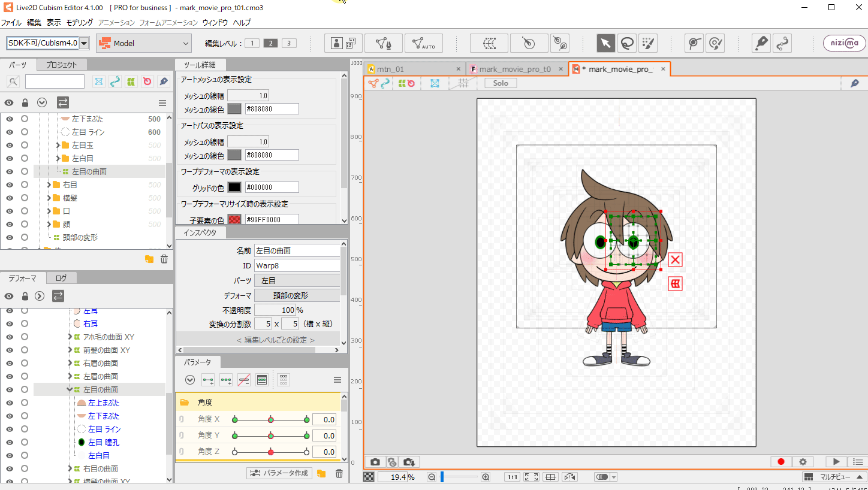Delete item with parts panel trash icon

[x=164, y=259]
